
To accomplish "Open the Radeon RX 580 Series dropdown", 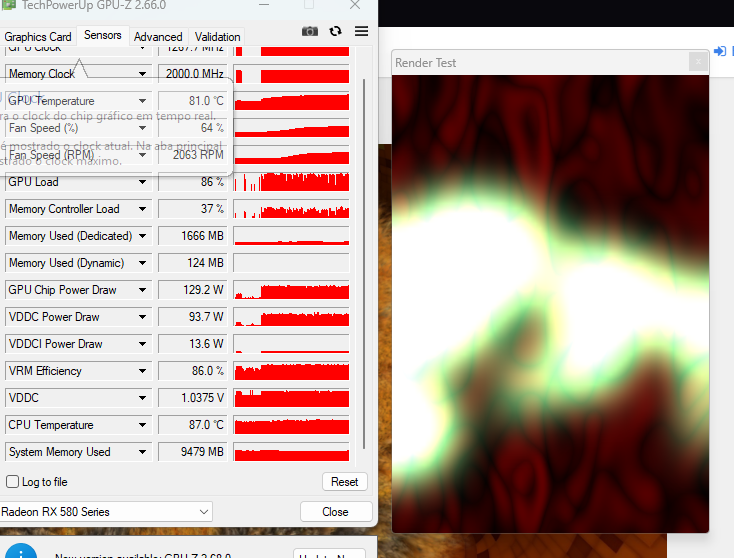I will (106, 512).
